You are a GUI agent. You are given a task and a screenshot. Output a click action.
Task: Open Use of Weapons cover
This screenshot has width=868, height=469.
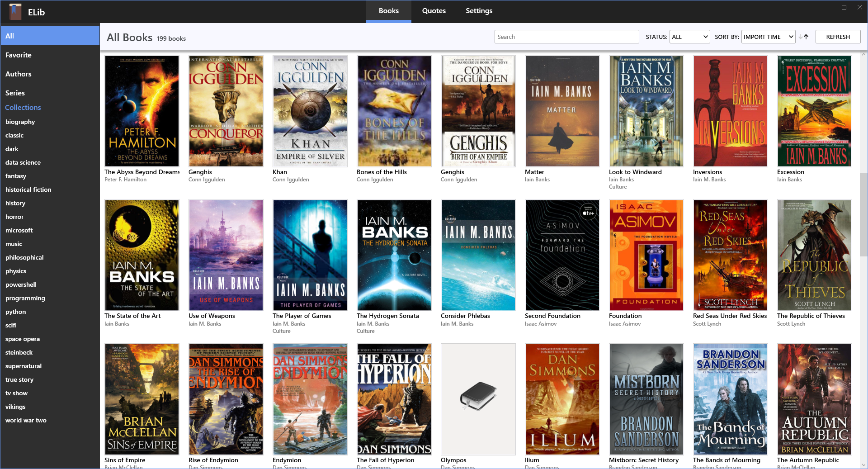[x=226, y=255]
